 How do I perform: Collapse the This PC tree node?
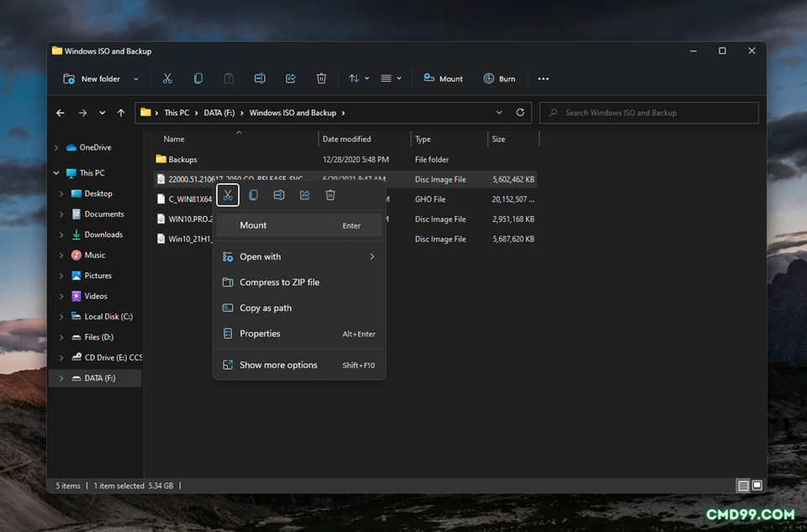[56, 173]
